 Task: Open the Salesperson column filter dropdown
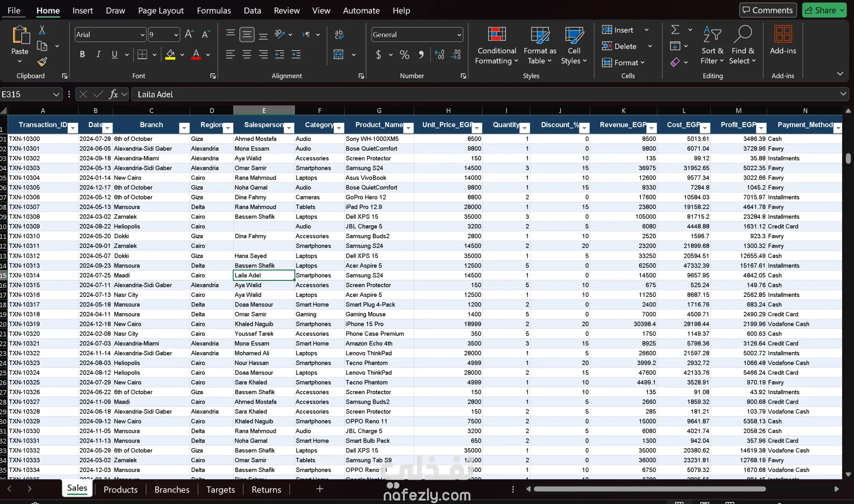289,128
